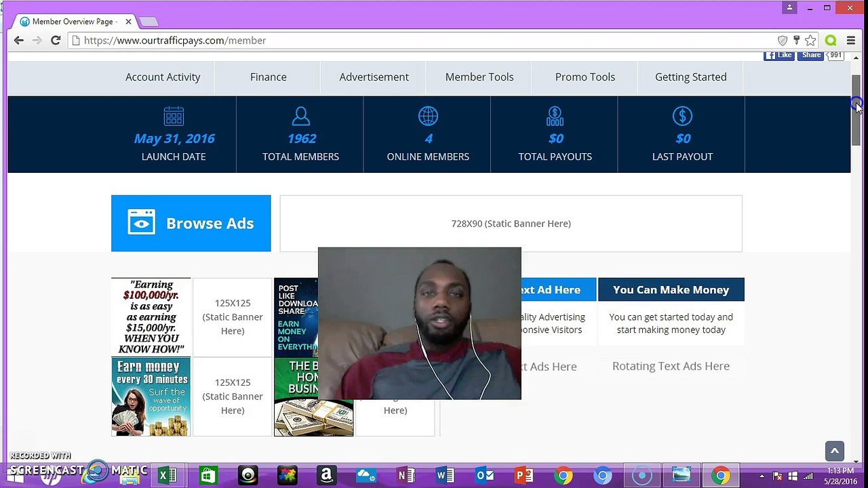The height and width of the screenshot is (488, 868).
Task: Open the Chrome hamburger menu
Action: (850, 41)
